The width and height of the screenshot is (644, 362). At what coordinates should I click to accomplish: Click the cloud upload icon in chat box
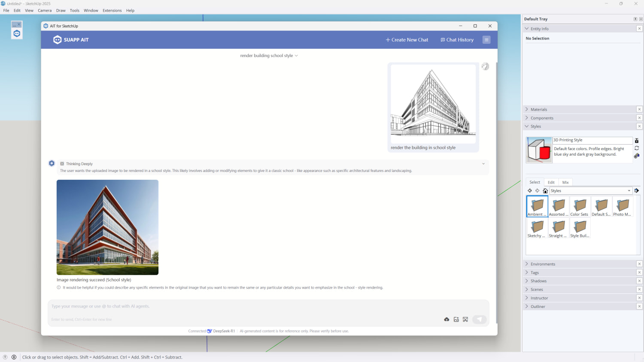tap(447, 320)
